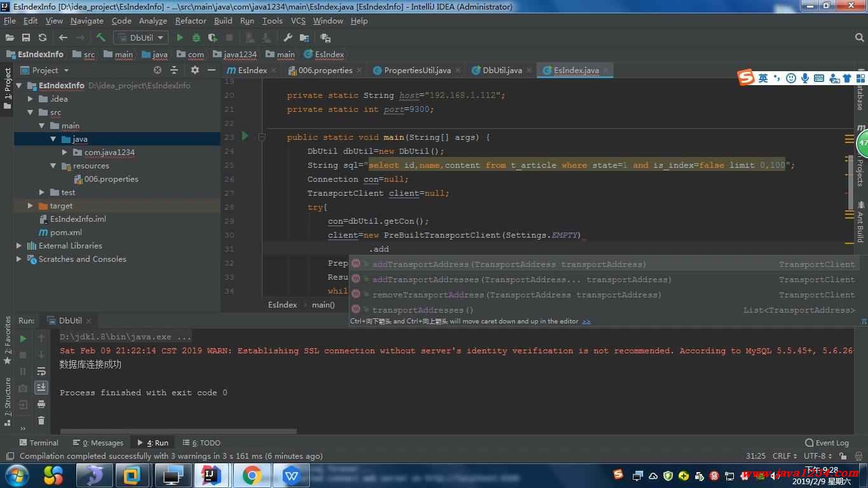Click the Synchronize refresh icon
This screenshot has width=868, height=488.
(x=43, y=37)
